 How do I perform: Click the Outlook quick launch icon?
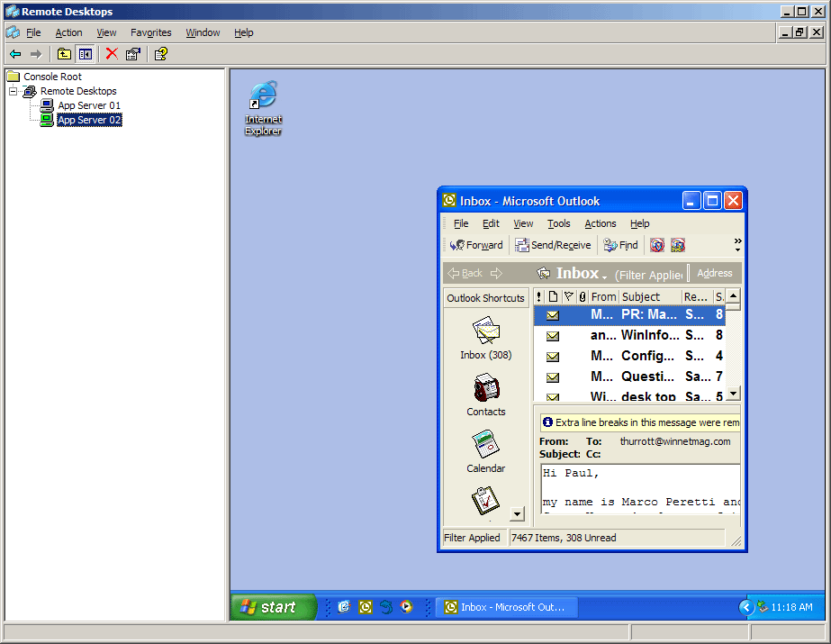point(366,607)
